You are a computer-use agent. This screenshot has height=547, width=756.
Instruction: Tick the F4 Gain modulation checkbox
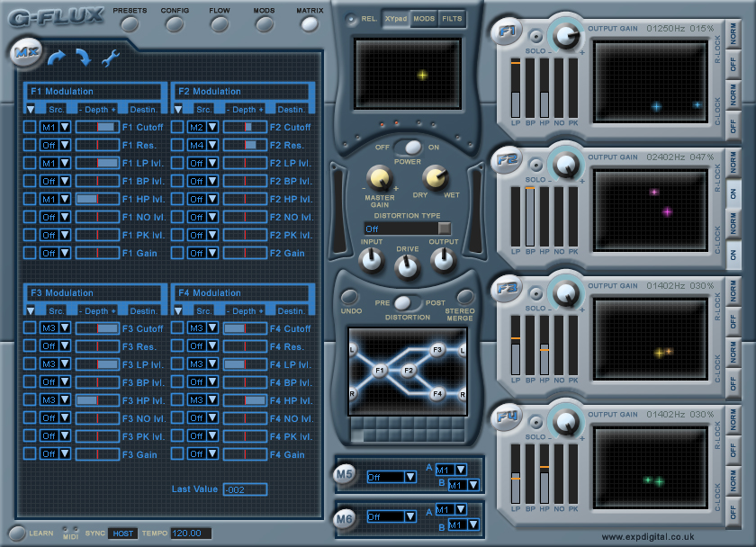(x=177, y=454)
